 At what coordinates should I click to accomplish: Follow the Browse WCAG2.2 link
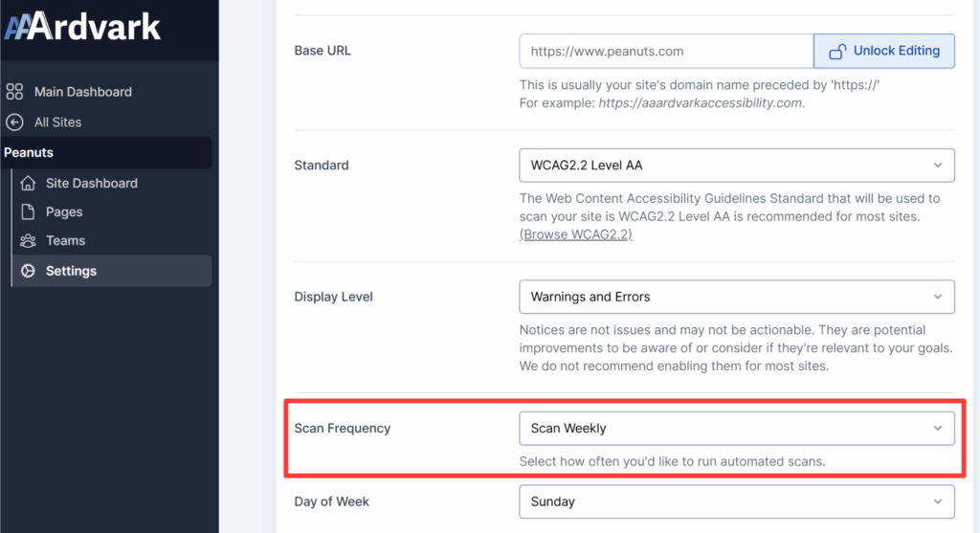[x=575, y=234]
